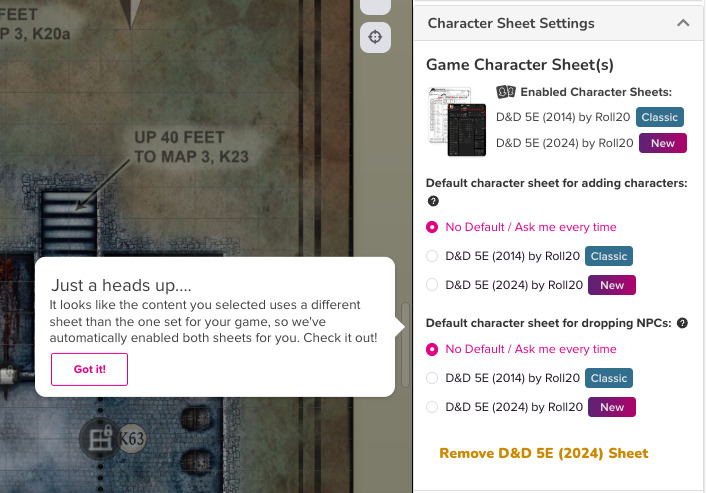Screen dimensions: 706x493
Task: Click the locked door icon on the map
Action: (100, 438)
